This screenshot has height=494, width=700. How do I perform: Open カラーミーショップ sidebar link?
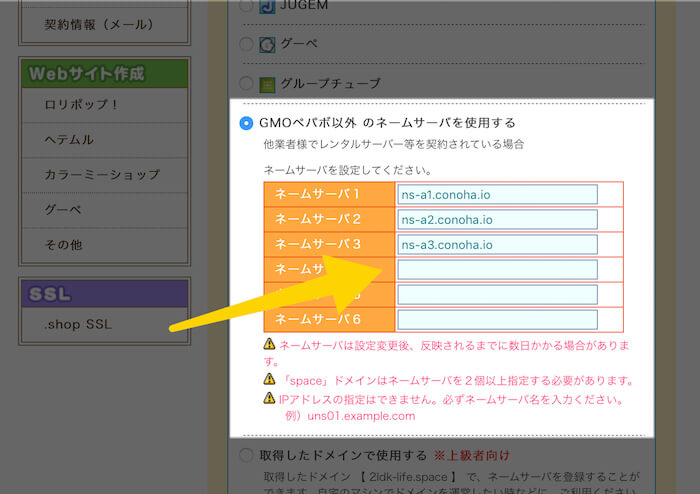pyautogui.click(x=104, y=174)
